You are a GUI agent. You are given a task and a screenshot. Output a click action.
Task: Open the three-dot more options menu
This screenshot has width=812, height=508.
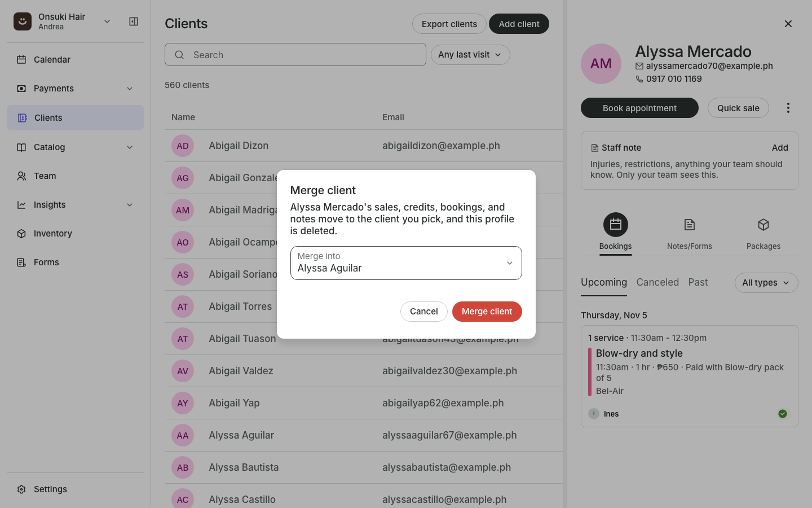(788, 108)
